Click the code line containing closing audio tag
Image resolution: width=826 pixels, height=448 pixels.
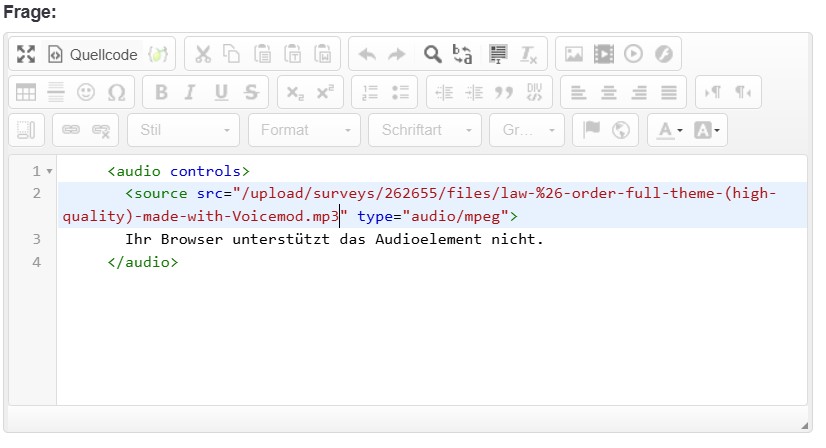(x=143, y=263)
